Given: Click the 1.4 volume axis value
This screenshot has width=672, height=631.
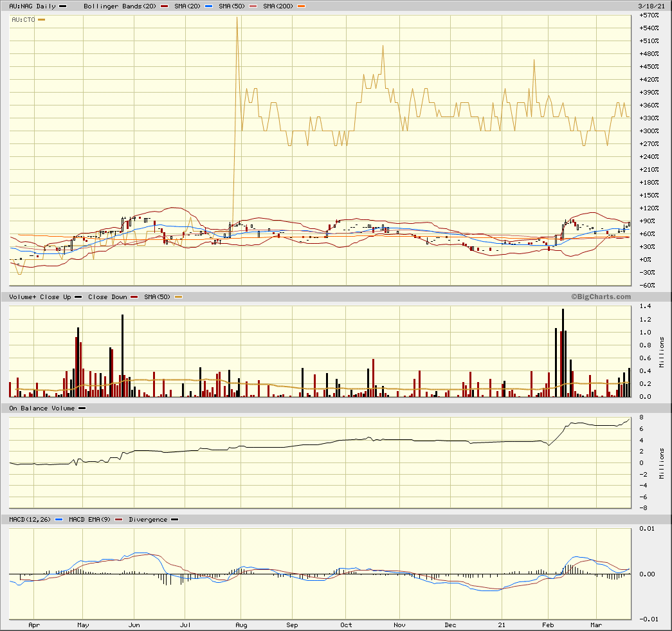Looking at the screenshot, I should click(x=645, y=306).
